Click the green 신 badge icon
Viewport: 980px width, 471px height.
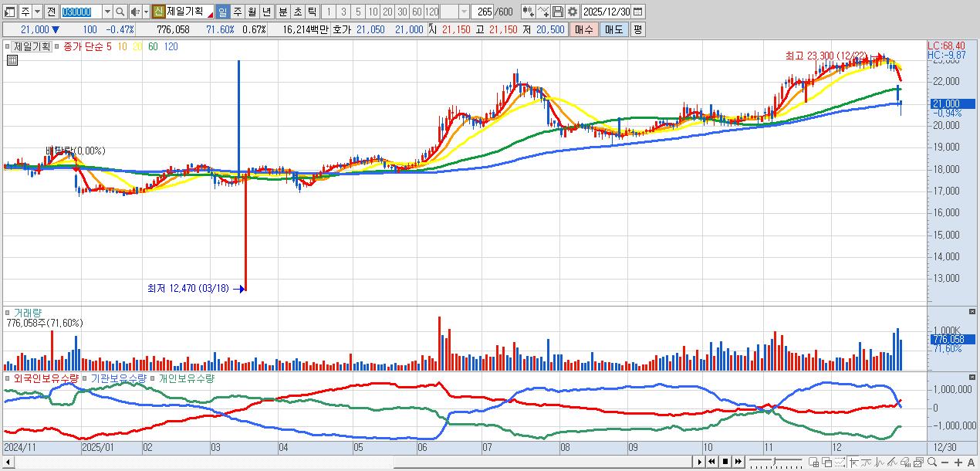[x=158, y=12]
